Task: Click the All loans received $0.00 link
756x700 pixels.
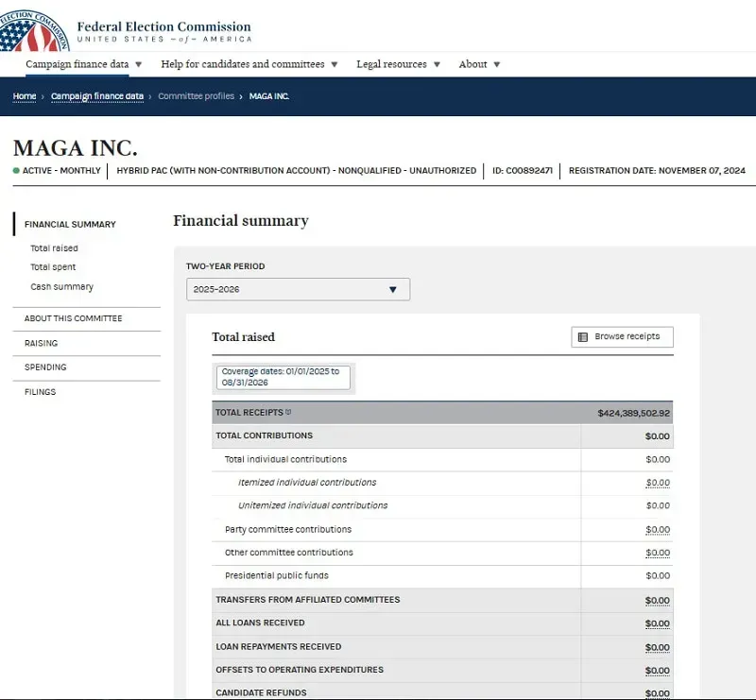Action: [657, 623]
